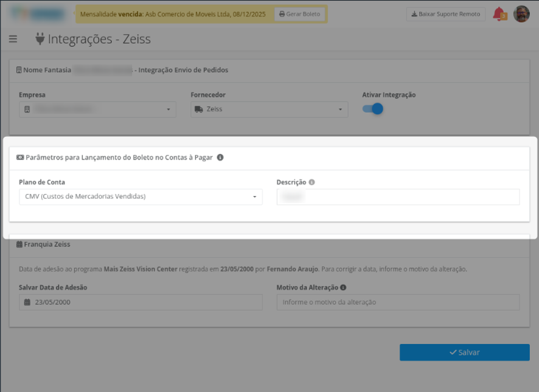The width and height of the screenshot is (539, 392).
Task: Click the info icon beside Contas à Pagar
Action: pyautogui.click(x=220, y=157)
